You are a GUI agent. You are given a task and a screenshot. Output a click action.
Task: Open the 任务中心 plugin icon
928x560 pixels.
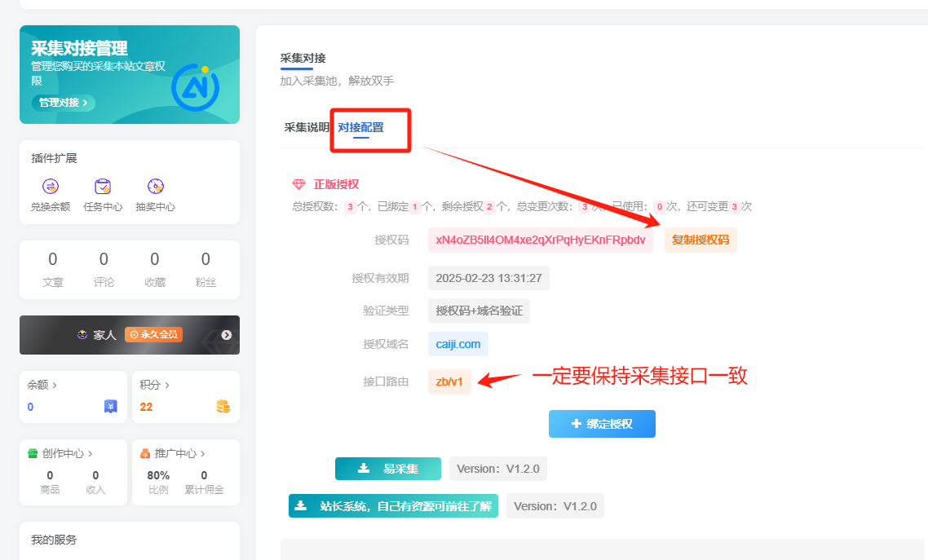103,188
